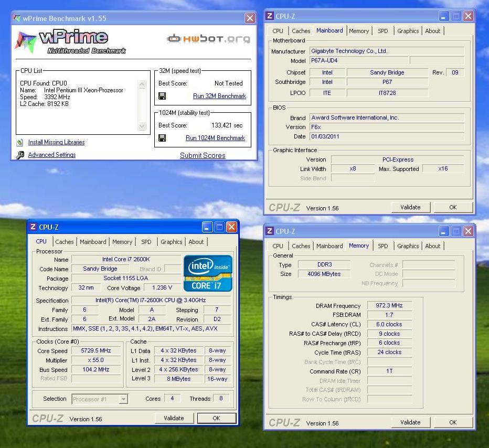The image size is (489, 448).
Task: Minimize the CPU-Z Memory window
Action: point(443,231)
